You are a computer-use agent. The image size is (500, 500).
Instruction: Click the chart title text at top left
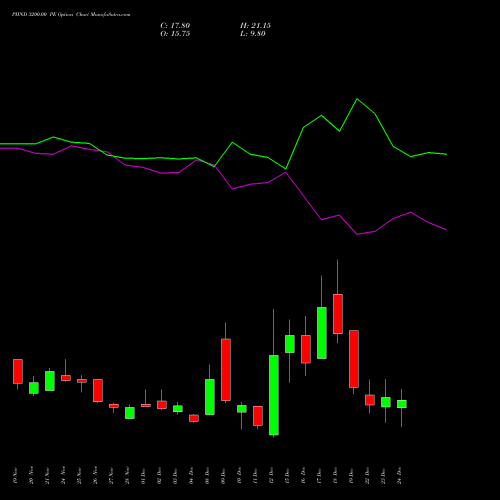pos(71,15)
